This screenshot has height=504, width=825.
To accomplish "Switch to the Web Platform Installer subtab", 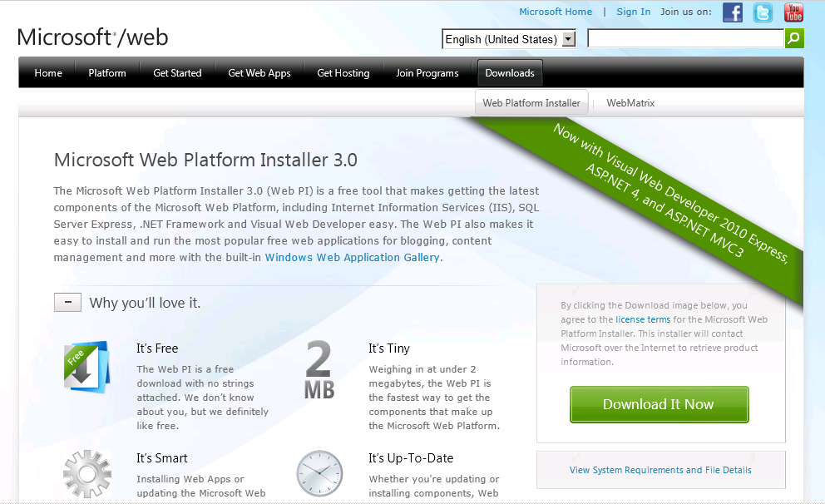I will (x=531, y=102).
